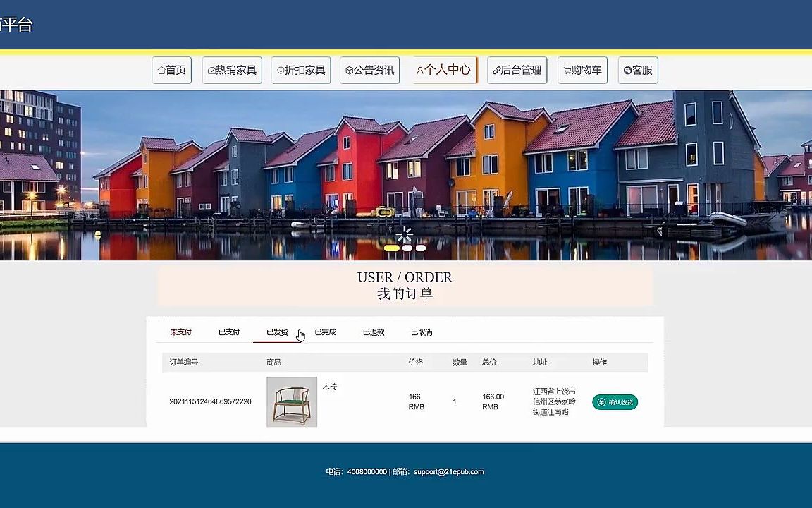Switch to the 已退款 tab

coord(373,332)
